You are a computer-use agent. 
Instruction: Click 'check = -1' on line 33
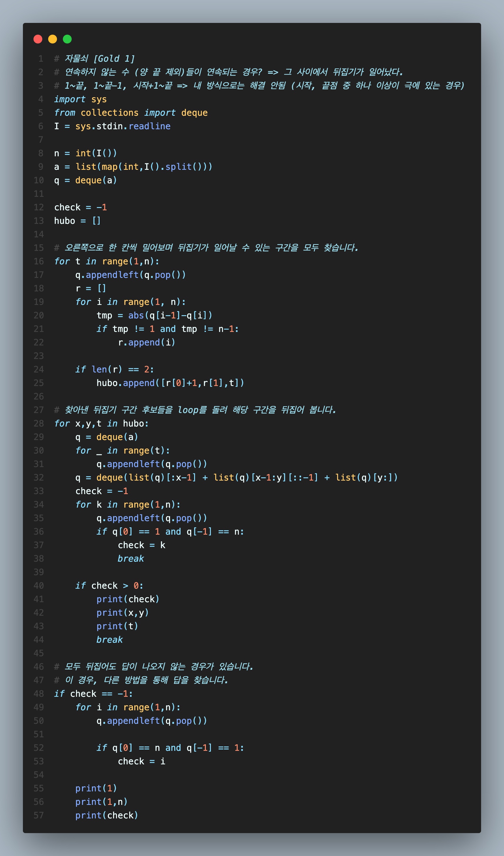(102, 491)
